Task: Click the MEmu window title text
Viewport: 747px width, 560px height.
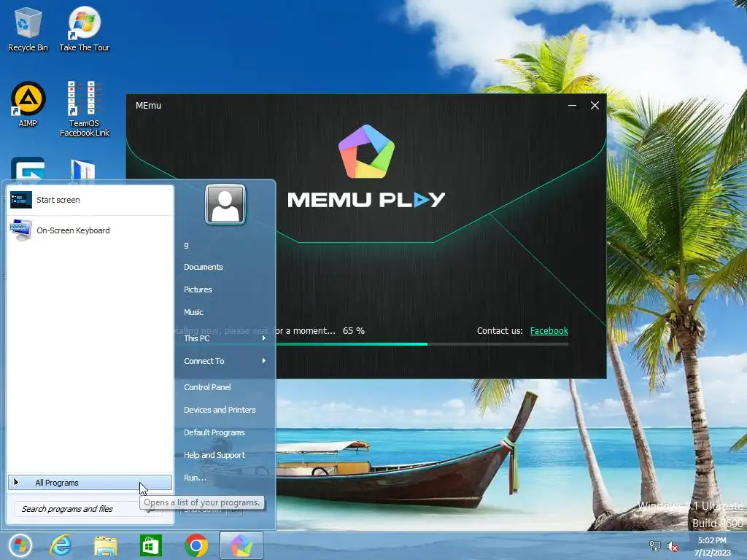Action: click(x=148, y=105)
